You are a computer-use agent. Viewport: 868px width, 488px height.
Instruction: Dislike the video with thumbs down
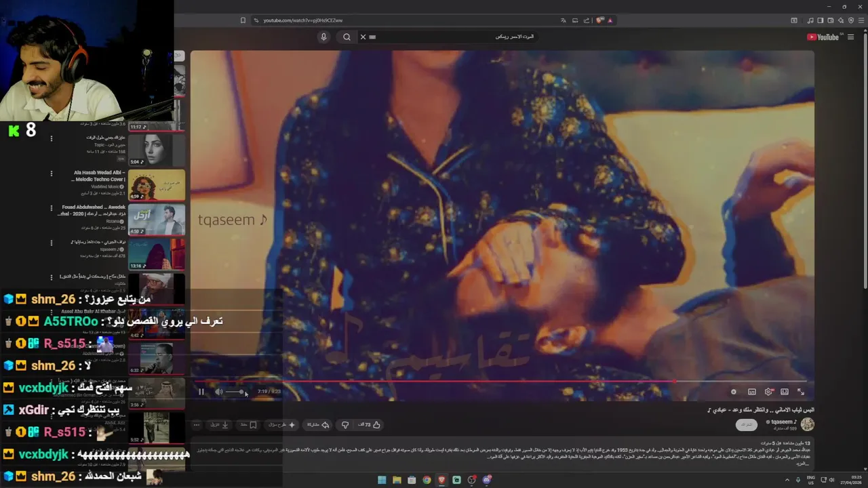[x=345, y=425]
